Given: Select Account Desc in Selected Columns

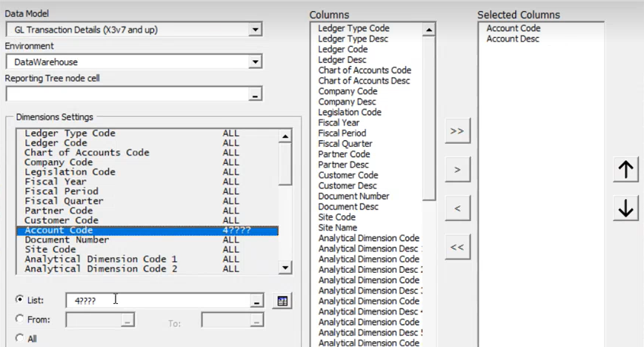Looking at the screenshot, I should (513, 39).
